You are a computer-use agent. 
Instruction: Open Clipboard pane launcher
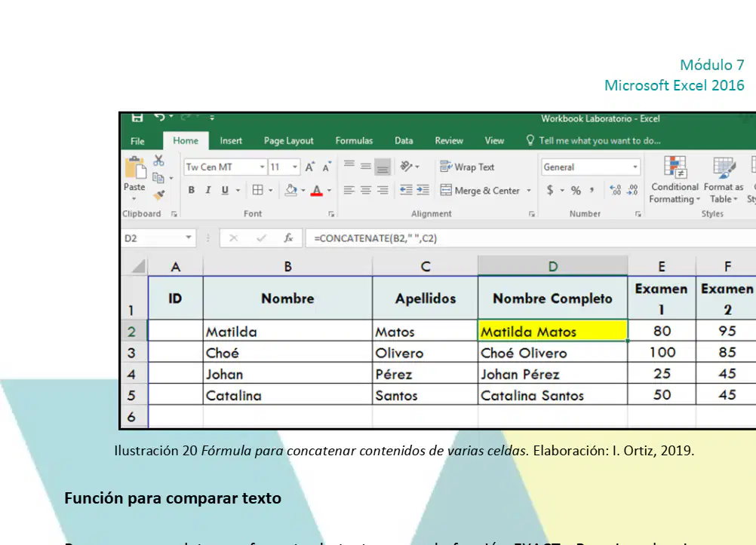coord(174,214)
